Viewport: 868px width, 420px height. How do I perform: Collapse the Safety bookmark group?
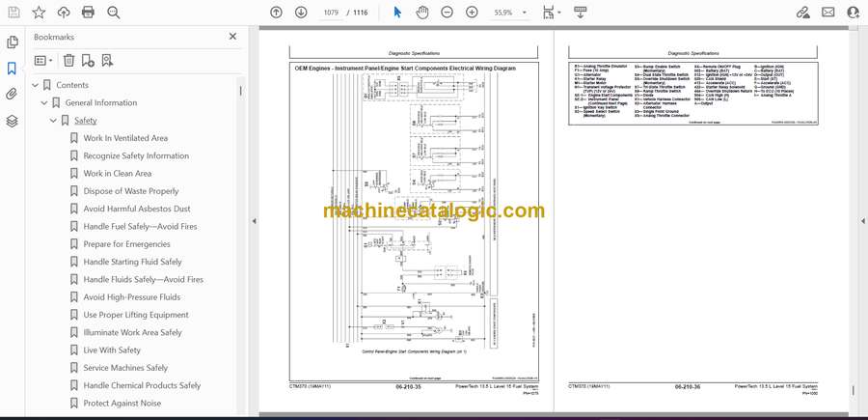pos(53,121)
